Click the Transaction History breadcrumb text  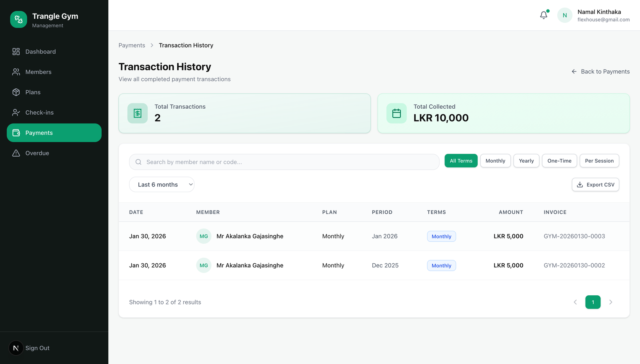click(186, 46)
